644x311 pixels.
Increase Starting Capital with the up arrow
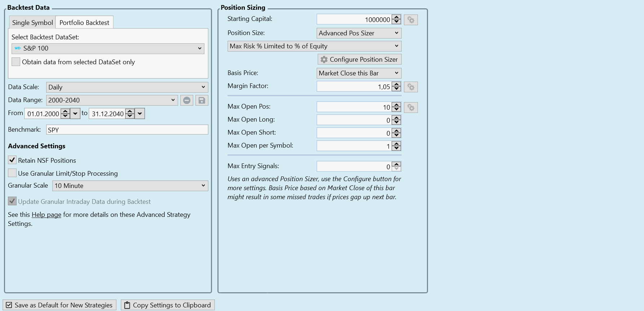396,17
